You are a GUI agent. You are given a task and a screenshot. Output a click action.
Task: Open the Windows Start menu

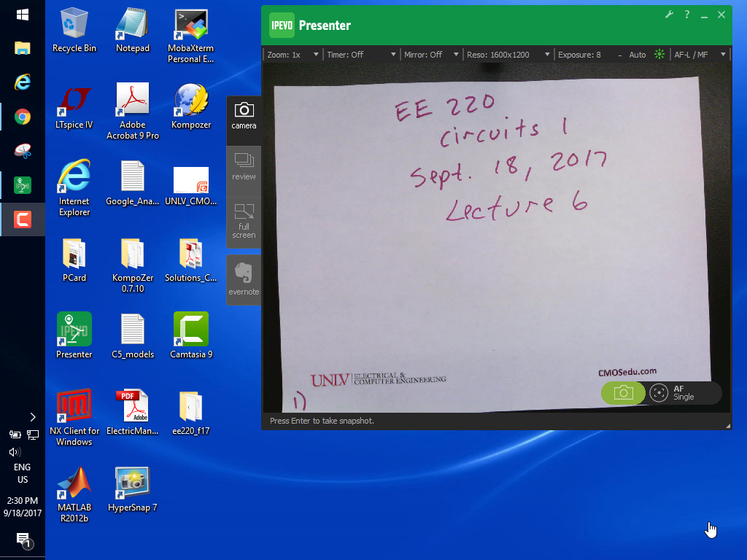point(23,15)
